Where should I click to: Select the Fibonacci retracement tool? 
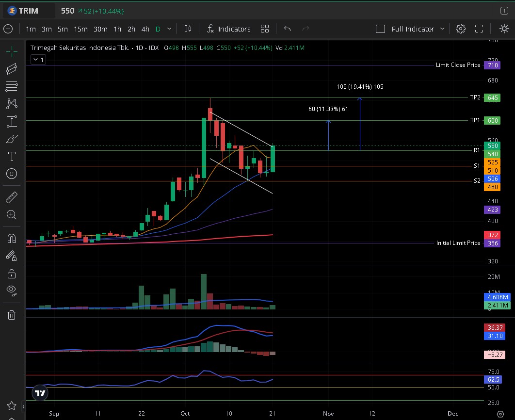[12, 86]
